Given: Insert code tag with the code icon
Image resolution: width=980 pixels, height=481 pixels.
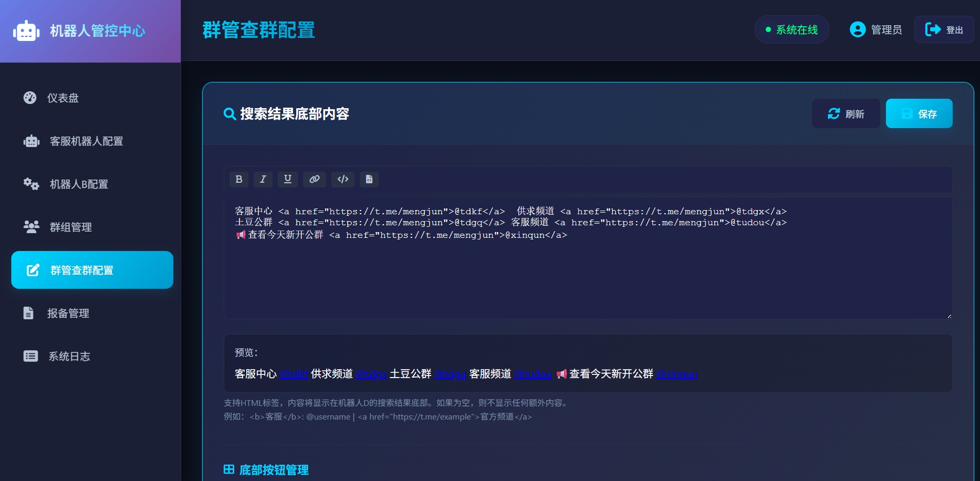Looking at the screenshot, I should pyautogui.click(x=343, y=179).
